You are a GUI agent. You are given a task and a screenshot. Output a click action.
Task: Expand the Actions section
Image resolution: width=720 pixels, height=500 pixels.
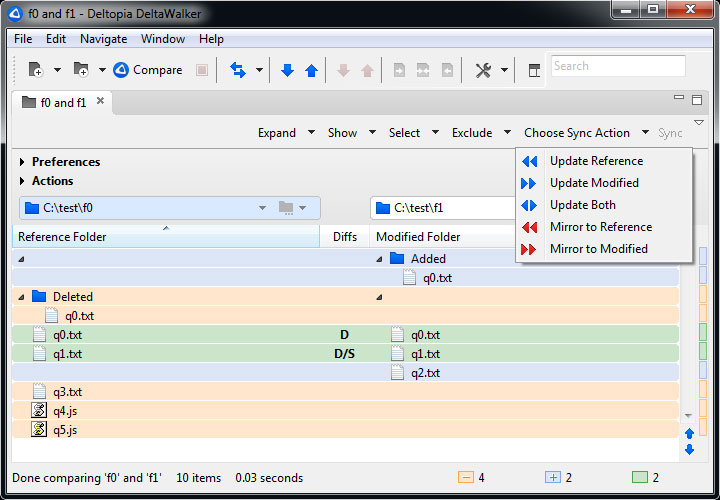[x=22, y=181]
